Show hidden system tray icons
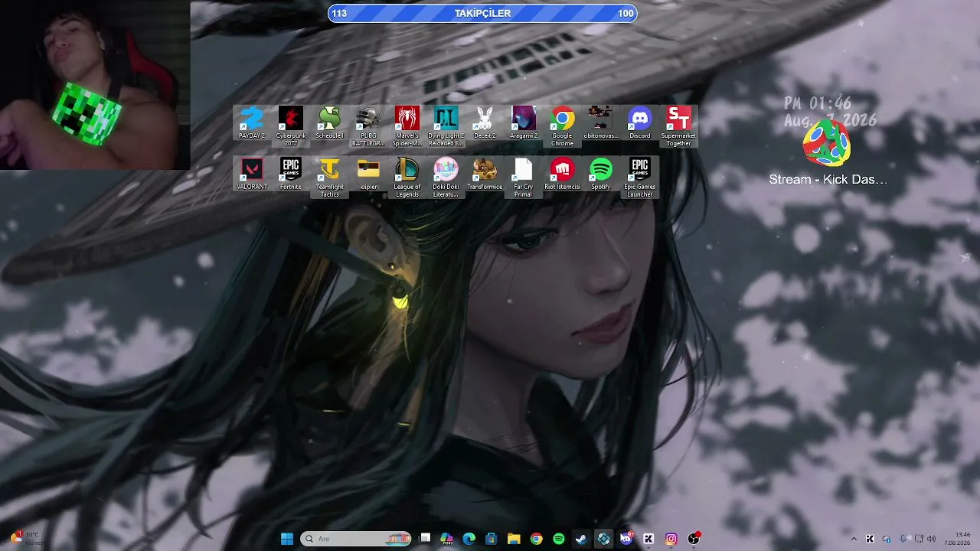The width and height of the screenshot is (980, 551). (x=854, y=539)
